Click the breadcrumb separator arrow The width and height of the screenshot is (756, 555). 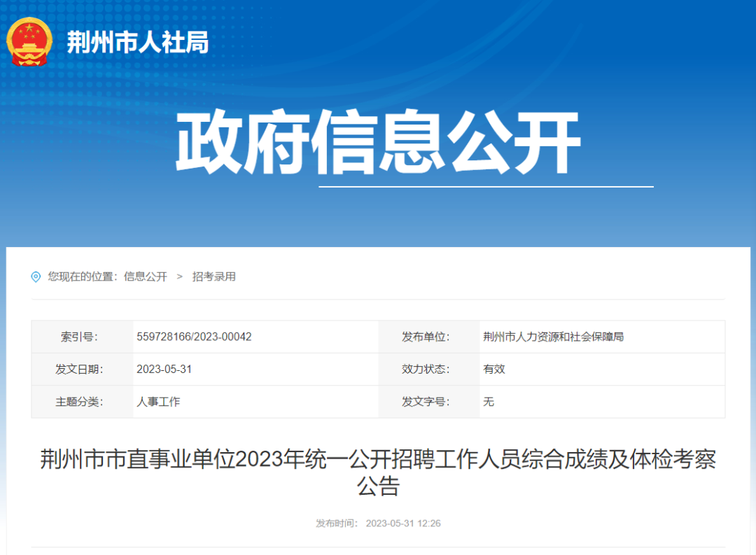[181, 276]
